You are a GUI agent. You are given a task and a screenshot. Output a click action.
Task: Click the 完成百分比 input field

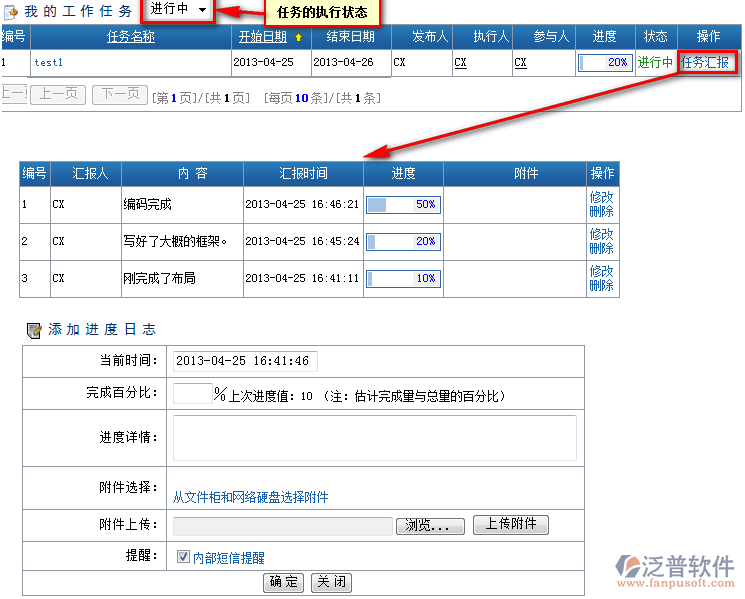point(192,393)
